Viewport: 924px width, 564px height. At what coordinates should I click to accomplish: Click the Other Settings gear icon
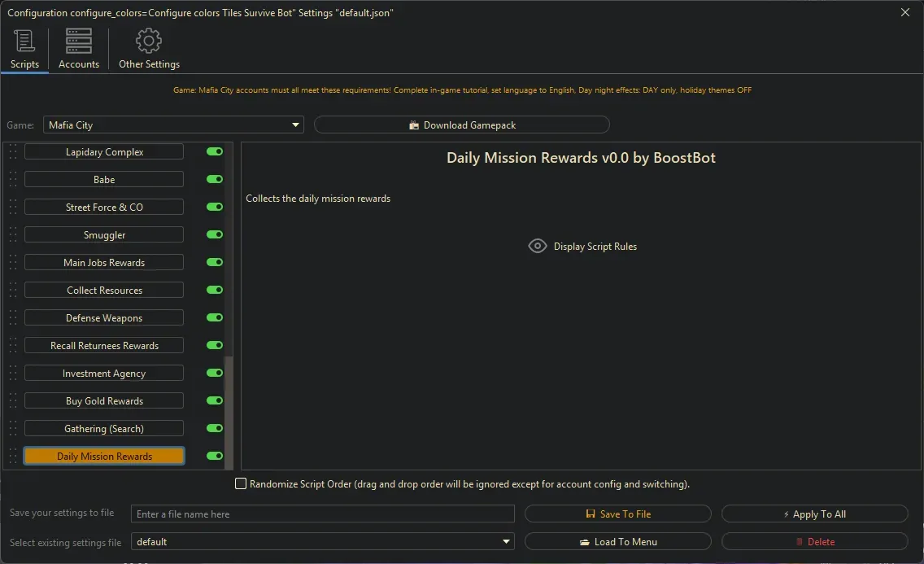pos(149,40)
